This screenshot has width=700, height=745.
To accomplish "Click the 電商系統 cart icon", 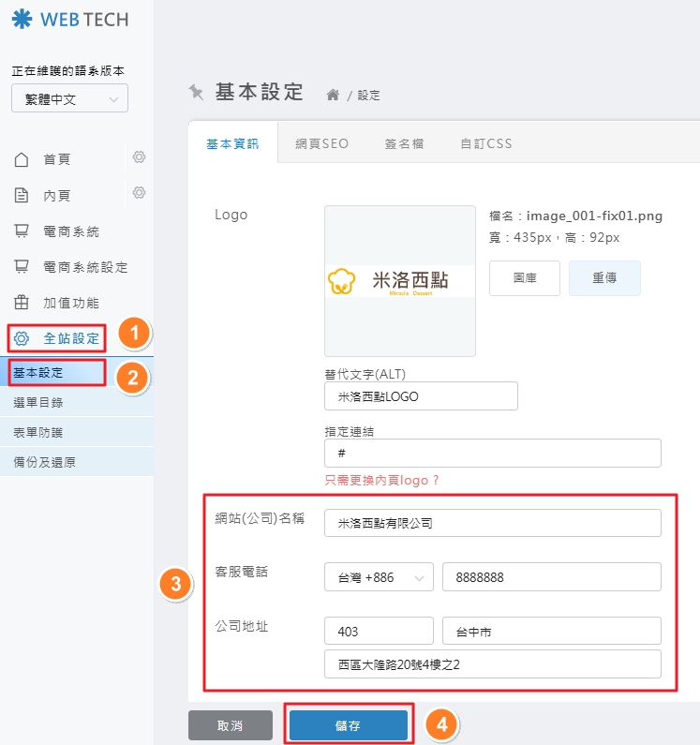I will [22, 231].
